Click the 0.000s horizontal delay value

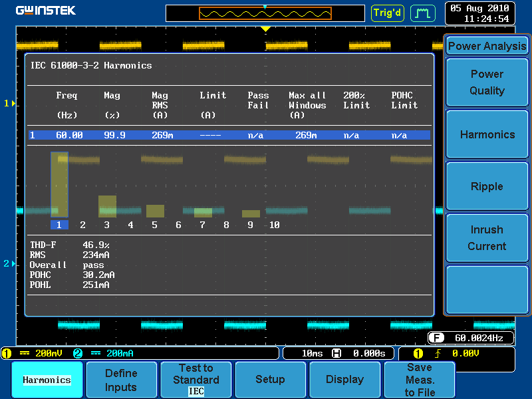(x=369, y=354)
